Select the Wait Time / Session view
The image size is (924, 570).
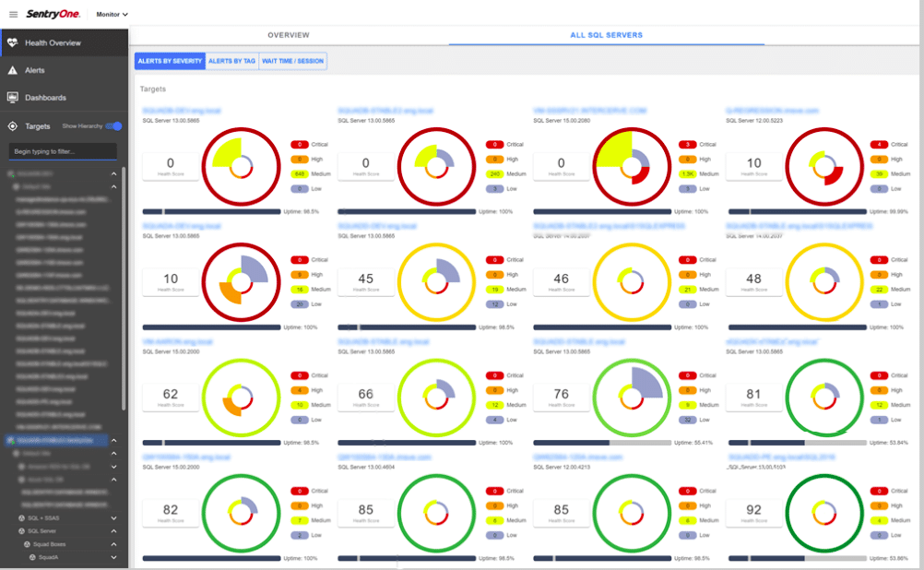pos(293,61)
